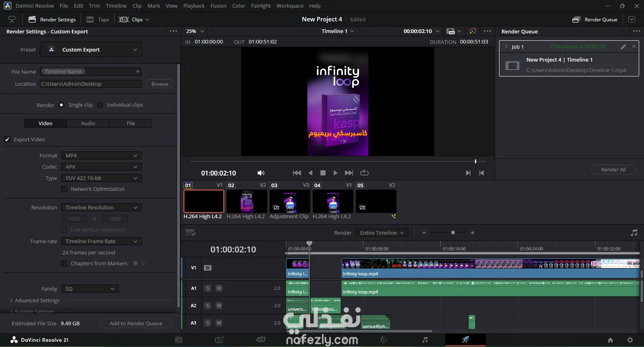Viewport: 644px width, 347px height.
Task: Click the Render All button
Action: [613, 169]
